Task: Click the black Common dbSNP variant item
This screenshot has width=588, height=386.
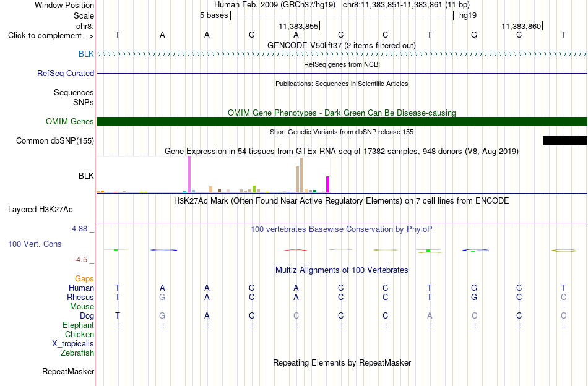Action: [564, 140]
